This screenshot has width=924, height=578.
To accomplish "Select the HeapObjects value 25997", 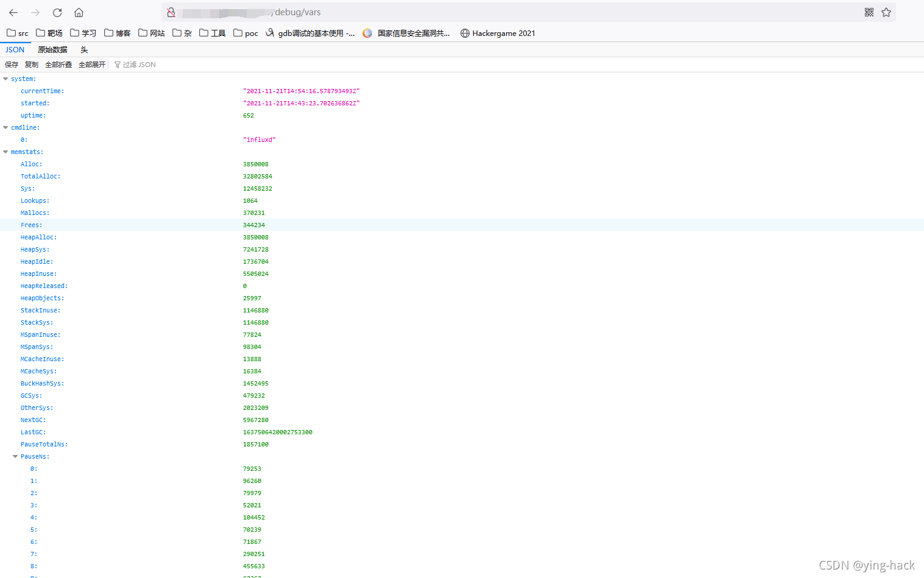I will [x=252, y=298].
